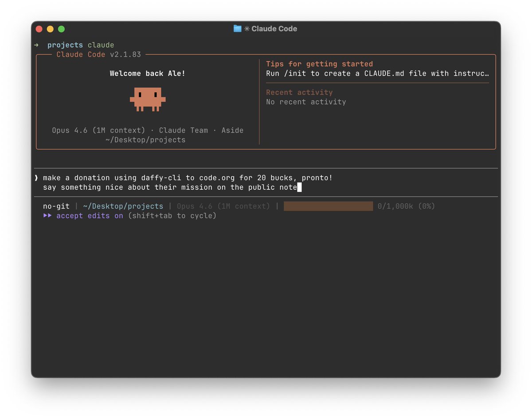Click 'Opus 4.6 (1M context)' in the welcome panel

(x=98, y=130)
